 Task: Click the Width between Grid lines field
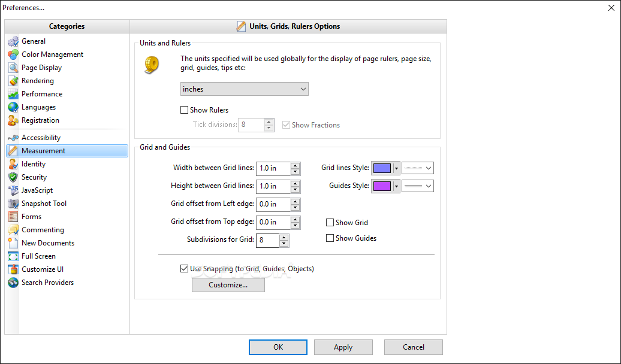273,169
